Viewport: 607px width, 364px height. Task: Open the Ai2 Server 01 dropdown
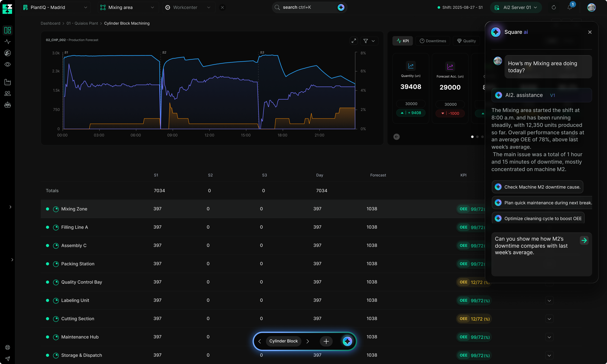tap(516, 7)
